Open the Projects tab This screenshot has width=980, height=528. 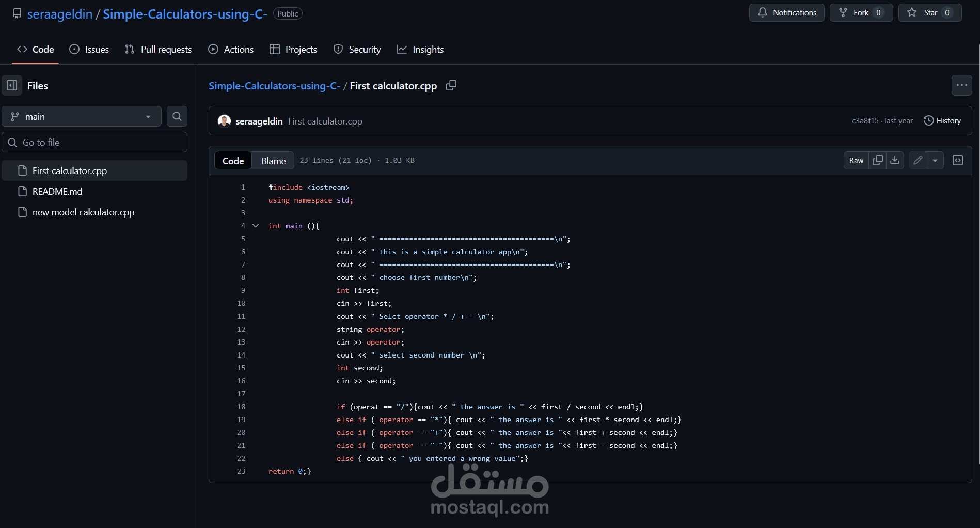293,50
